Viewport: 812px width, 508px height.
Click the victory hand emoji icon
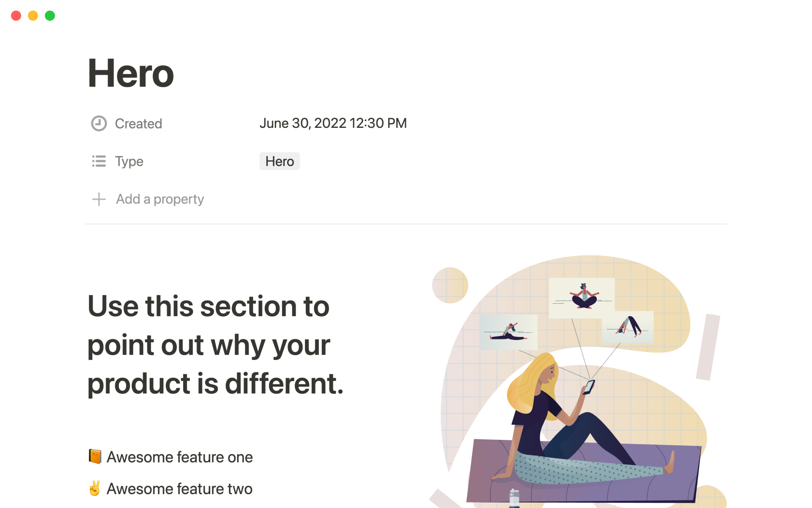point(95,489)
